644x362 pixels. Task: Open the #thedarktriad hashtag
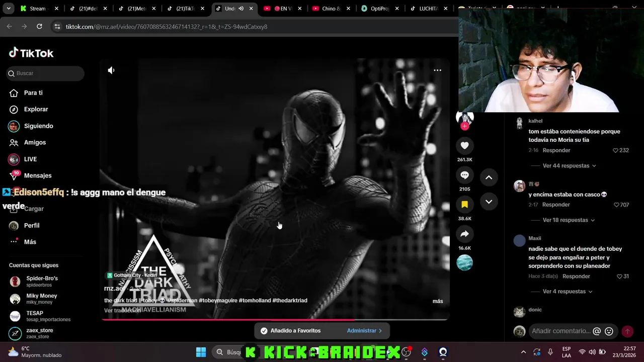[290, 301]
